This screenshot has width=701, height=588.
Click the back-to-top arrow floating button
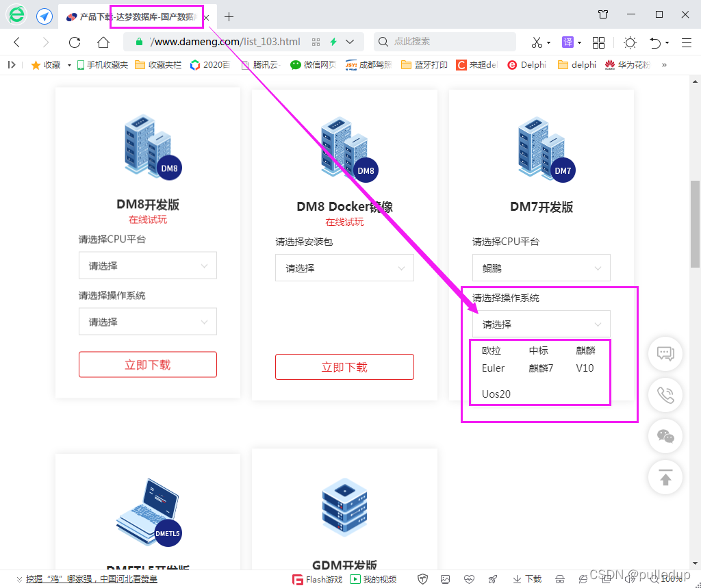pyautogui.click(x=665, y=477)
